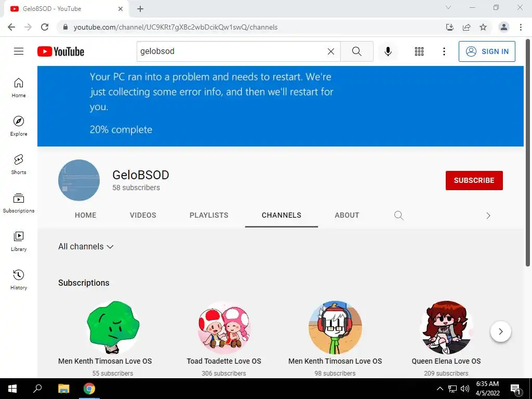Screen dimensions: 532x399
Task: Select the CHANNELS tab
Action: tap(281, 215)
